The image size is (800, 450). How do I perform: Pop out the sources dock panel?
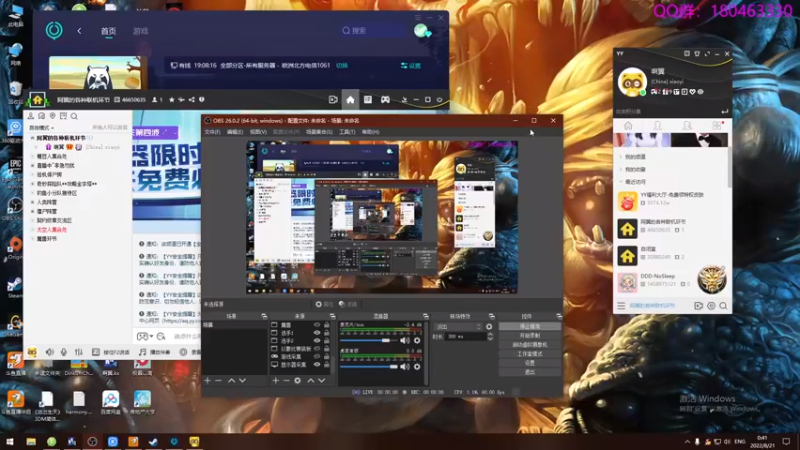pyautogui.click(x=332, y=316)
